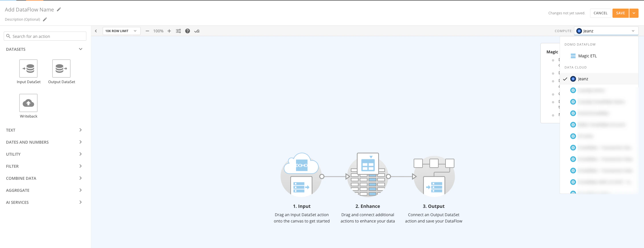Click the '2. Enhance' step heading

tap(368, 206)
